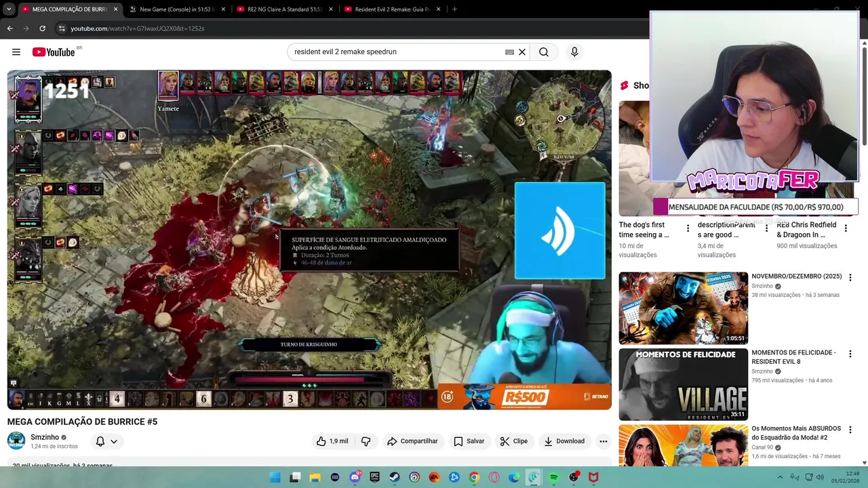
Task: Open Steam from the taskbar
Action: 394,477
